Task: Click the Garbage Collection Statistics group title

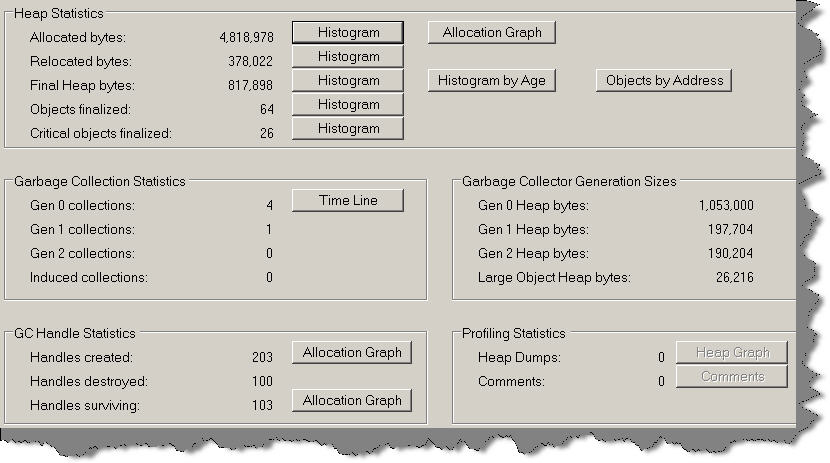Action: [x=100, y=181]
